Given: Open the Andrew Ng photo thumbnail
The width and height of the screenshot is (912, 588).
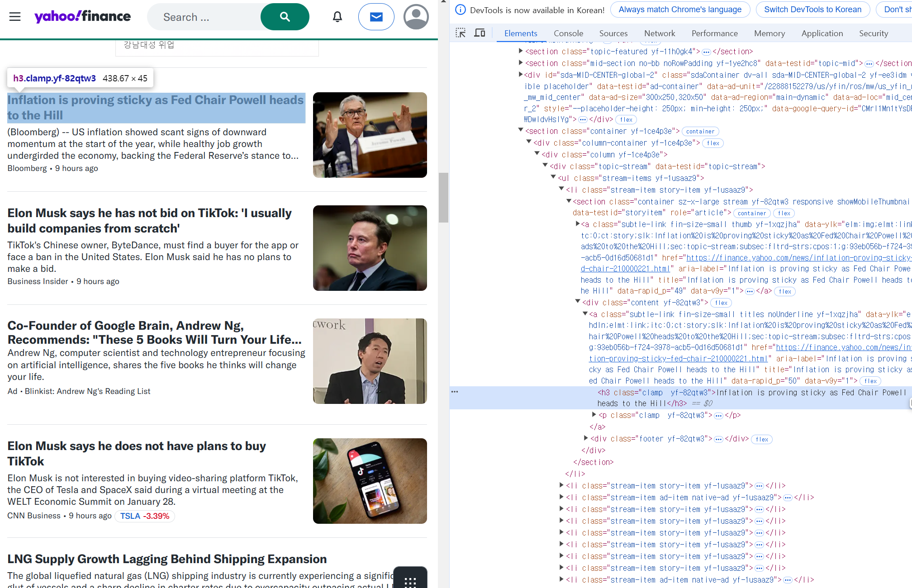Looking at the screenshot, I should point(370,361).
